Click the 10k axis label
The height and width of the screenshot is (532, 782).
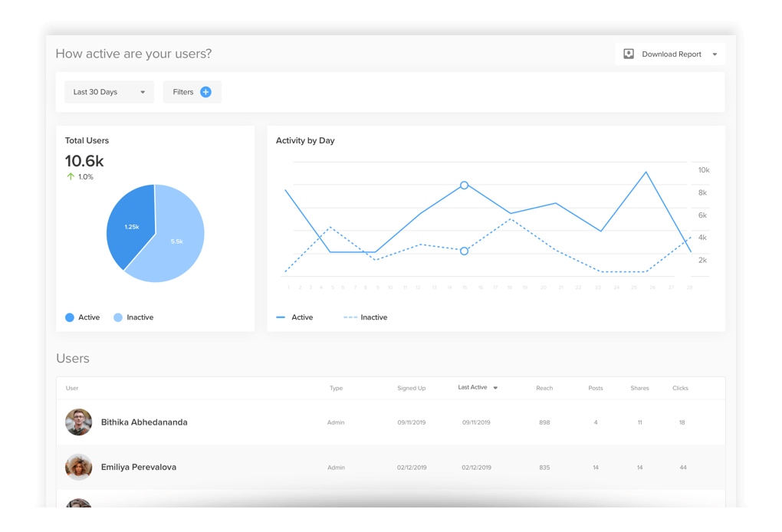(704, 170)
